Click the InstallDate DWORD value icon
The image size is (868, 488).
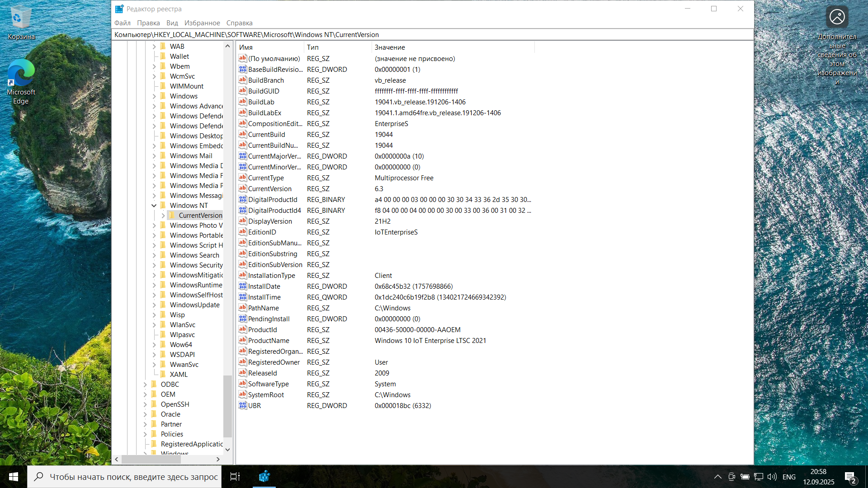tap(243, 286)
